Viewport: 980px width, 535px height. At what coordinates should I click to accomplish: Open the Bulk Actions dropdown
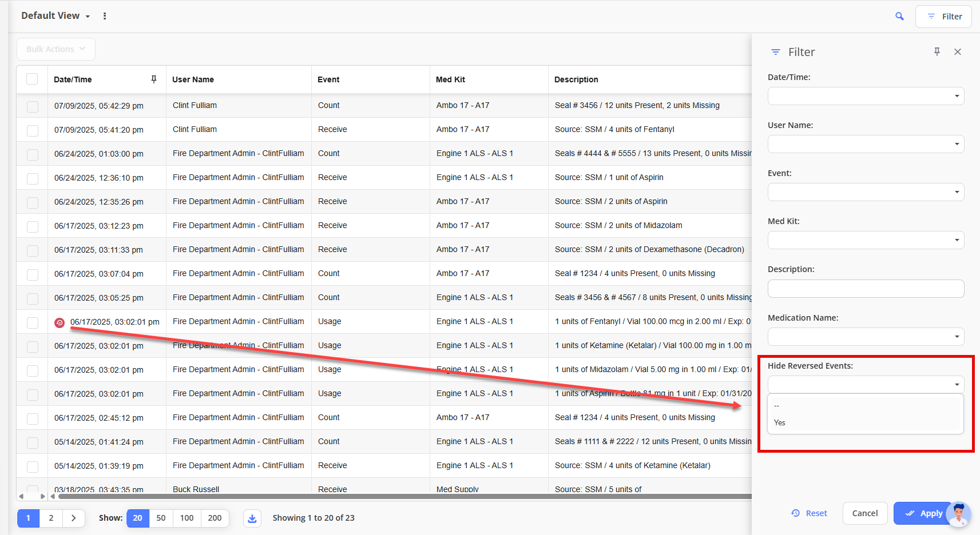coord(56,49)
